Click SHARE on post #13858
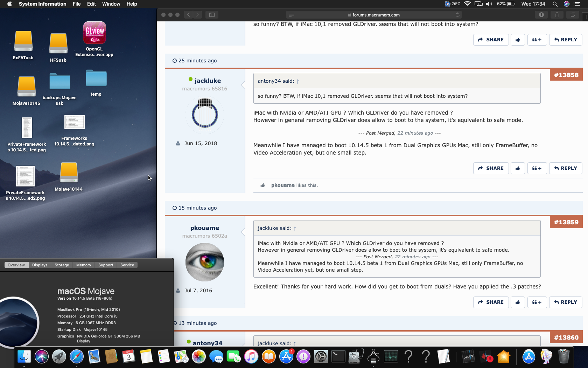The width and height of the screenshot is (588, 368). pyautogui.click(x=491, y=168)
